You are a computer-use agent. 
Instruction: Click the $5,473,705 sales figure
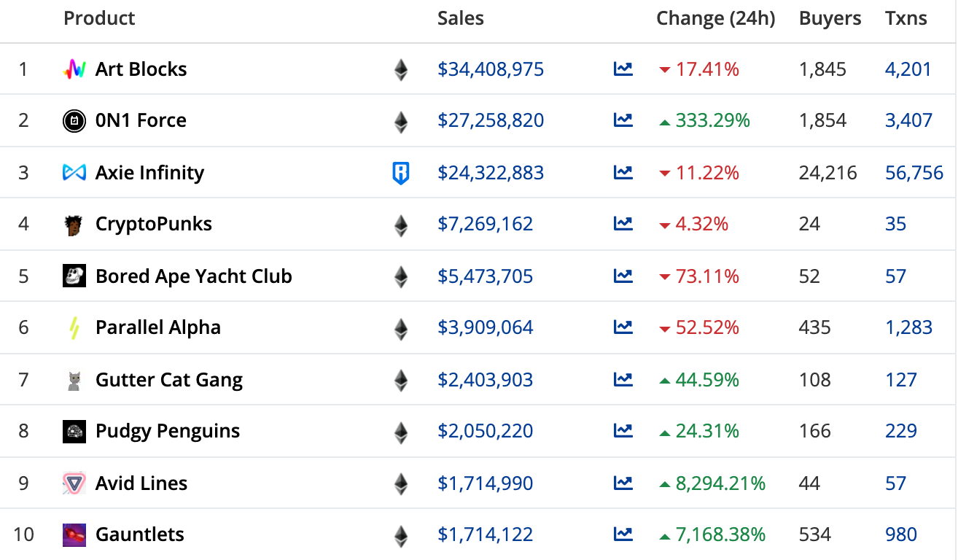[486, 276]
